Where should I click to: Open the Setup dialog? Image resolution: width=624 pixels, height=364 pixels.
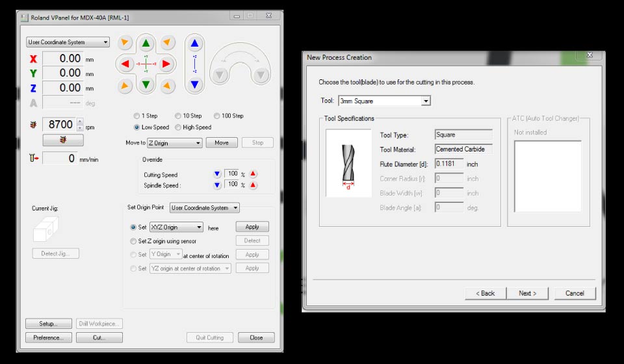point(49,324)
